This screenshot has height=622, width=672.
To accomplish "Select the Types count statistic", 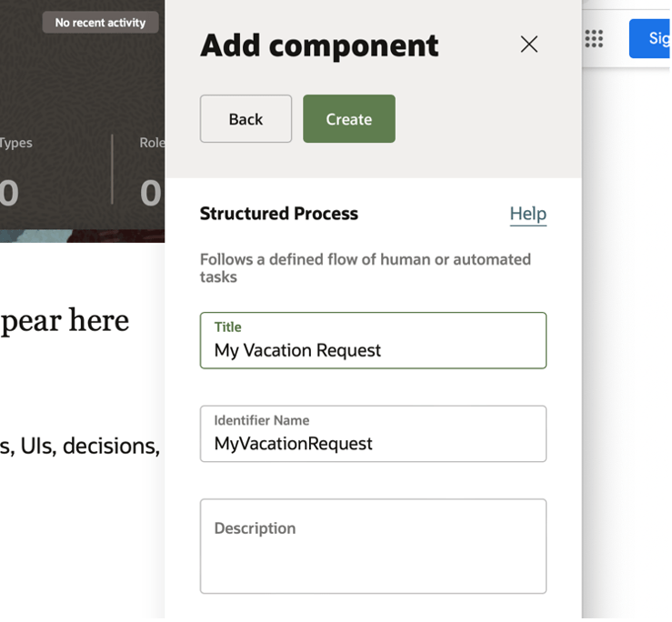I will pyautogui.click(x=11, y=192).
